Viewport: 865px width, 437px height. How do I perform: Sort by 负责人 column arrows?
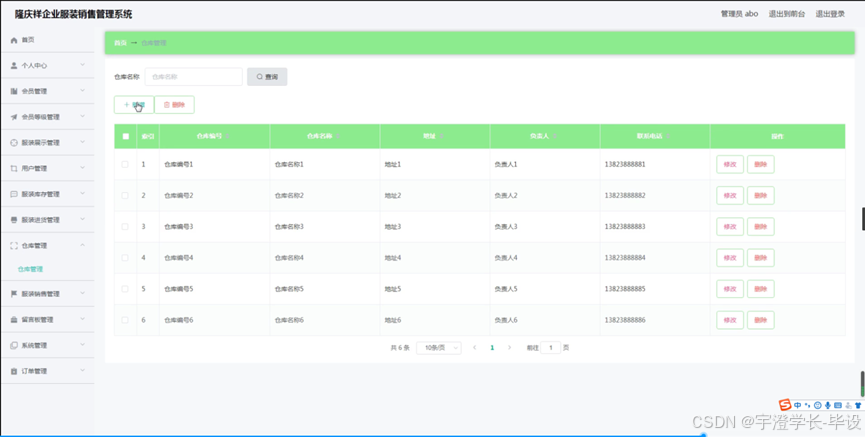coord(555,136)
